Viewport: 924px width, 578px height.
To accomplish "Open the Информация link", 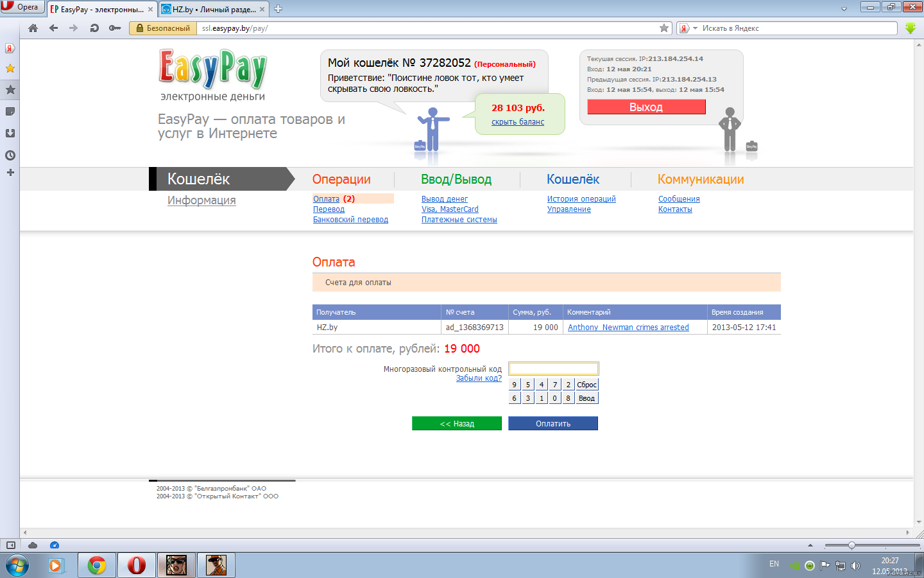I will [x=201, y=200].
